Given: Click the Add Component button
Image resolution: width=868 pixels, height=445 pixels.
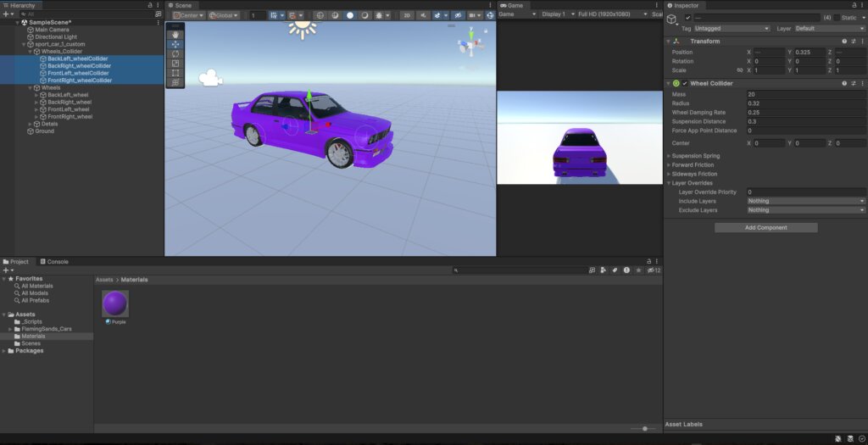Looking at the screenshot, I should pyautogui.click(x=765, y=227).
